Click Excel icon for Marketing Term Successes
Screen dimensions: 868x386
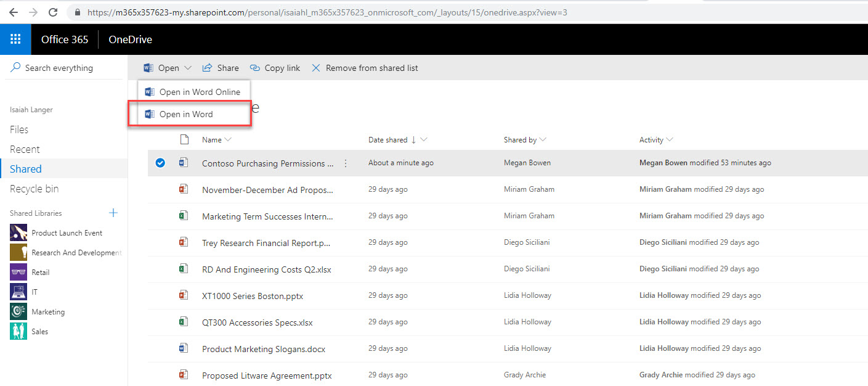point(183,216)
